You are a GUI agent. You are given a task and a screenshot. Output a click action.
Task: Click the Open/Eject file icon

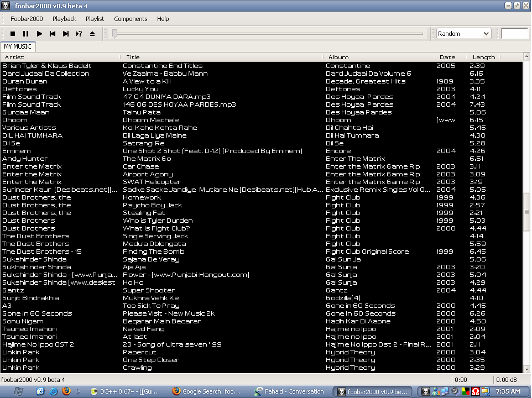pyautogui.click(x=92, y=34)
